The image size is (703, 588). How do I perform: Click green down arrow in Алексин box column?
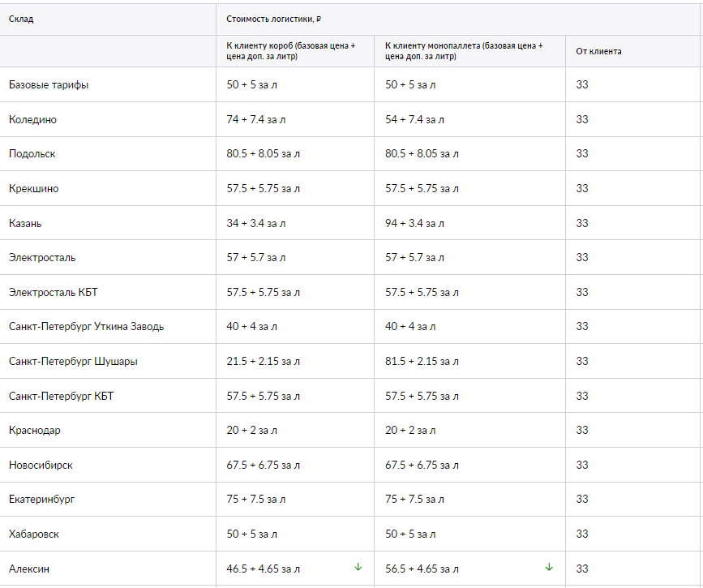358,568
